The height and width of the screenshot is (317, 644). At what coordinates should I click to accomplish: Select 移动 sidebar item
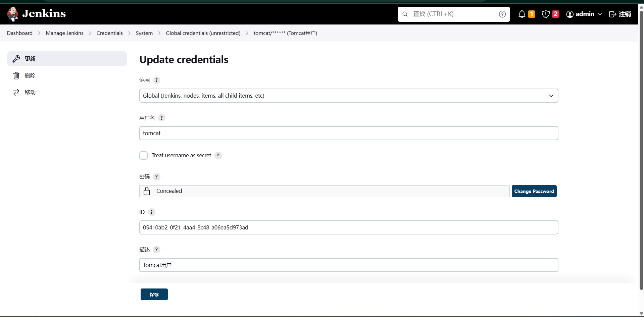pyautogui.click(x=67, y=92)
